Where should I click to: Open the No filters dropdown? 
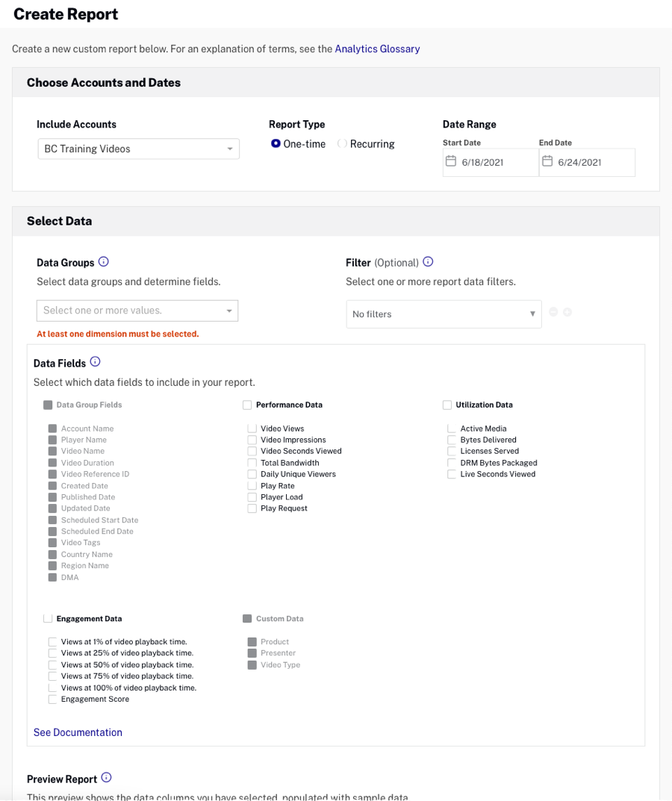444,314
